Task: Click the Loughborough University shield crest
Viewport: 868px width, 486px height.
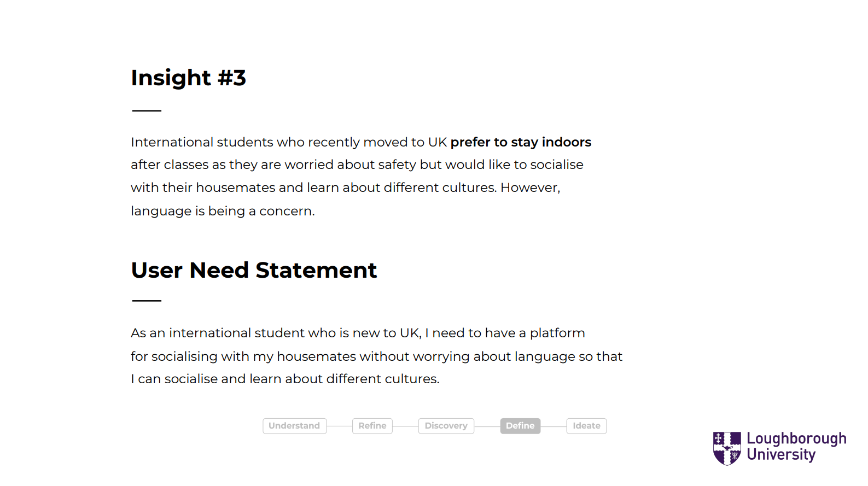Action: 727,448
